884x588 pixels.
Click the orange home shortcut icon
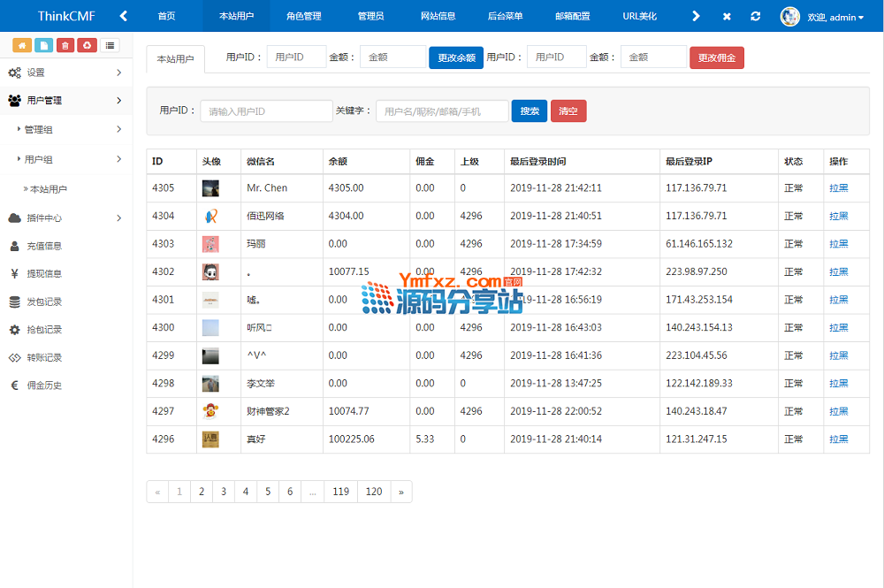pyautogui.click(x=21, y=45)
